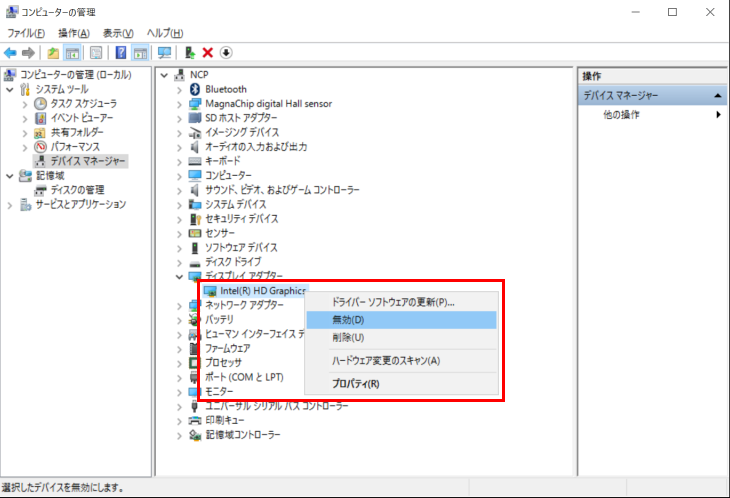Select the ネットワーク アダプター category
The width and height of the screenshot is (730, 498).
[244, 305]
